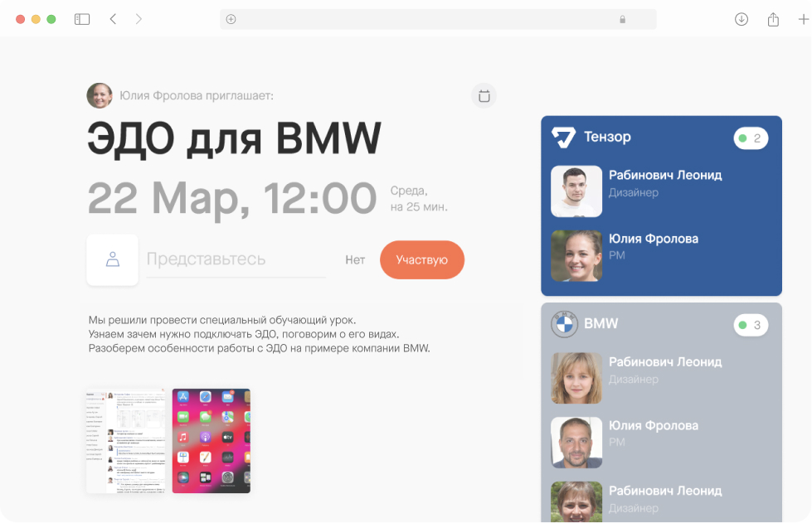The height and width of the screenshot is (523, 812).
Task: Toggle the green counter on BMW card
Action: click(750, 325)
